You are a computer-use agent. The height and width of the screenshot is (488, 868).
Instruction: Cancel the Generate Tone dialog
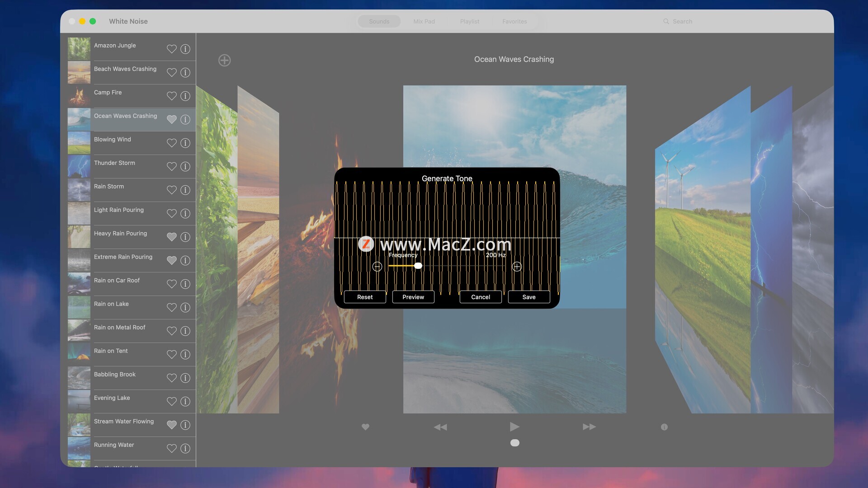point(481,297)
